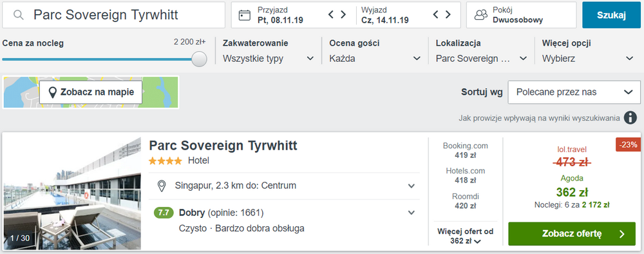Open the Sortuj wg sorting dropdown
Viewport: 644px width, 254px height.
click(574, 92)
